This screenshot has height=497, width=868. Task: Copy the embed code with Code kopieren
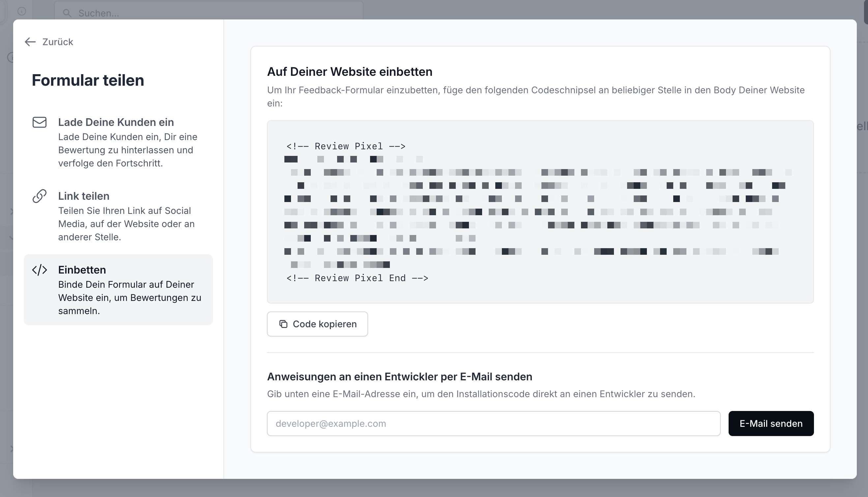[317, 324]
